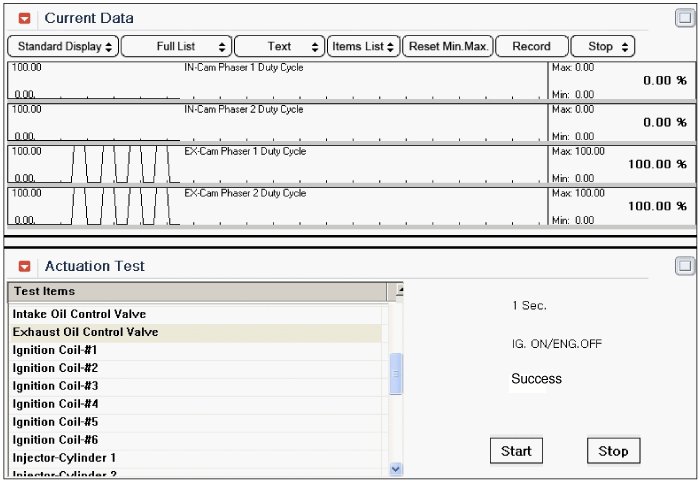Collapse the Actuation Test panel red arrow icon
Screen dimensions: 700x481
(25, 266)
